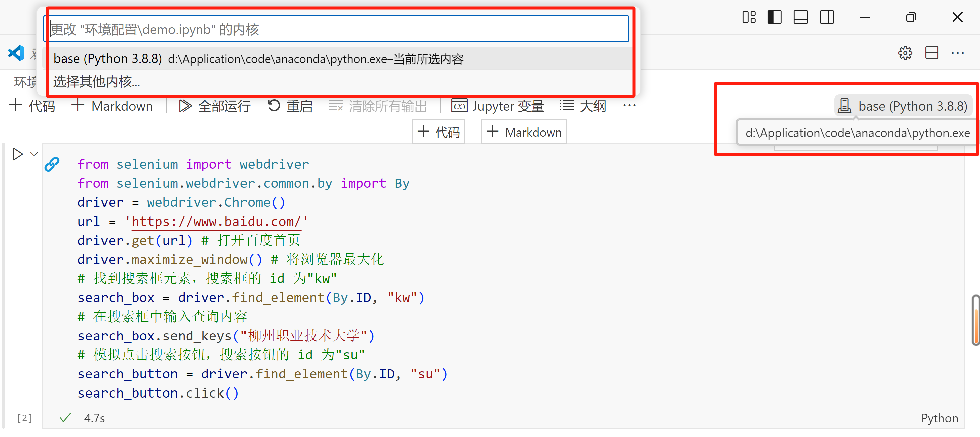Open notebook settings gear icon

pos(905,53)
